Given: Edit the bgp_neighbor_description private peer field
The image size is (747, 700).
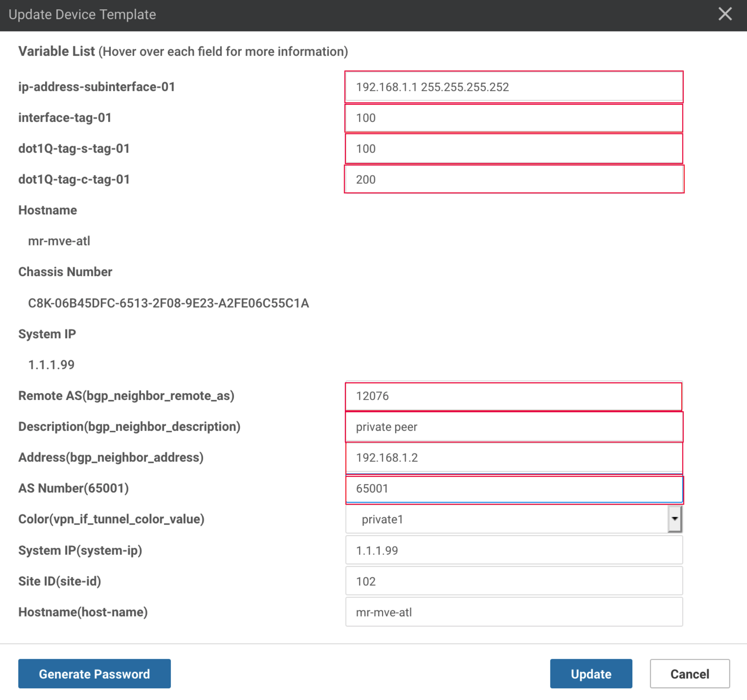Looking at the screenshot, I should tap(514, 427).
